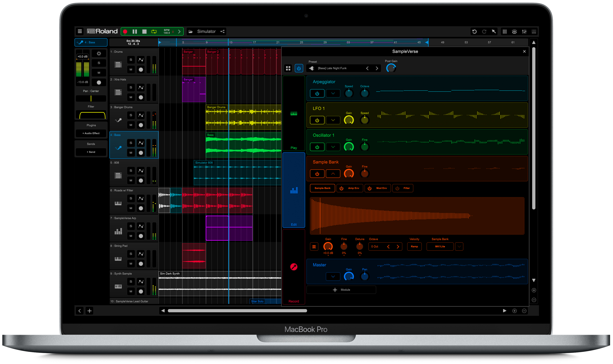Enable the loop playback icon
This screenshot has width=613, height=364.
(x=154, y=31)
